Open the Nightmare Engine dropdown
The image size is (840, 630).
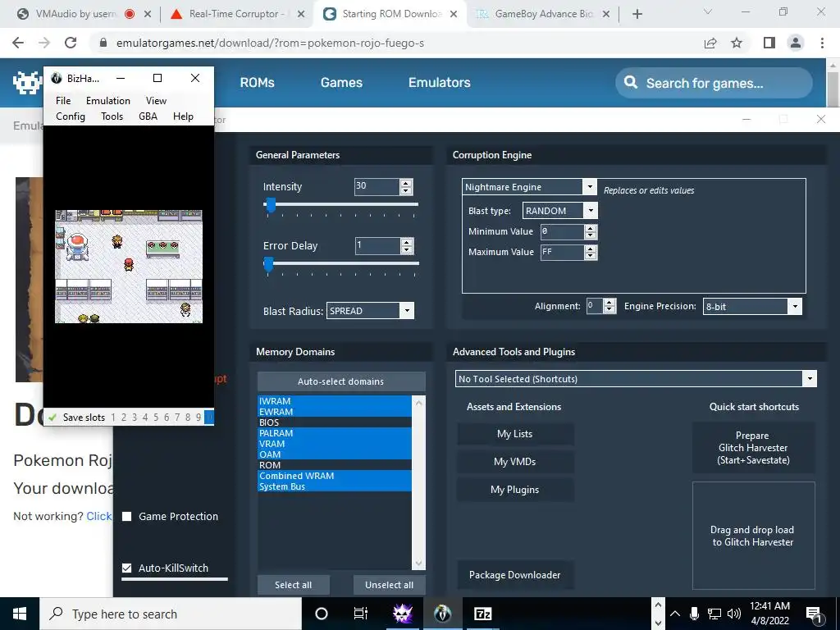click(x=589, y=186)
